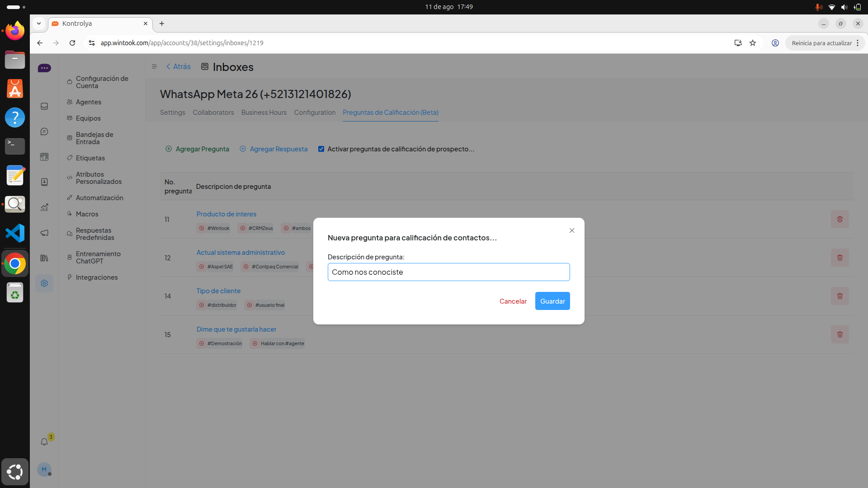
Task: Close the new question dialog
Action: tap(572, 230)
